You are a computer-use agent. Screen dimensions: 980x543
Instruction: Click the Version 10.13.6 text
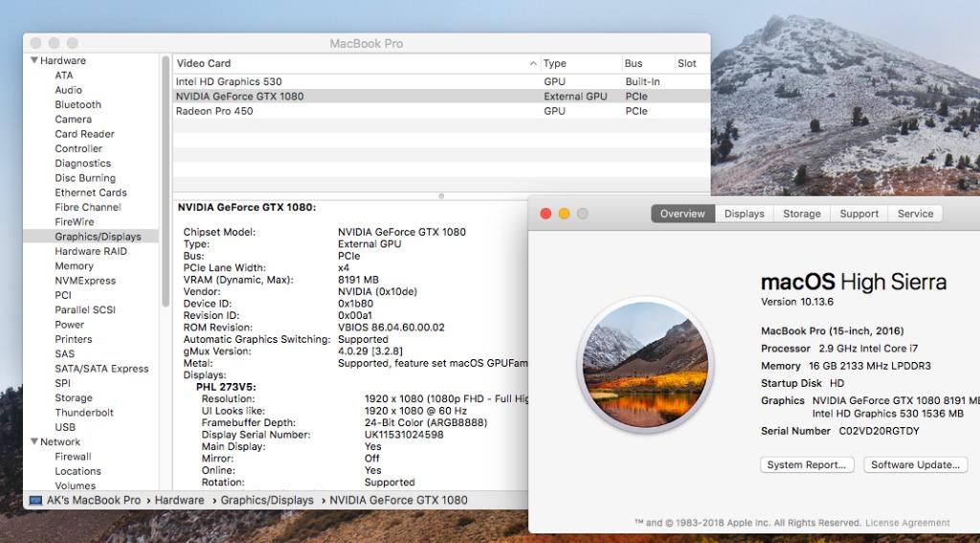pos(797,302)
